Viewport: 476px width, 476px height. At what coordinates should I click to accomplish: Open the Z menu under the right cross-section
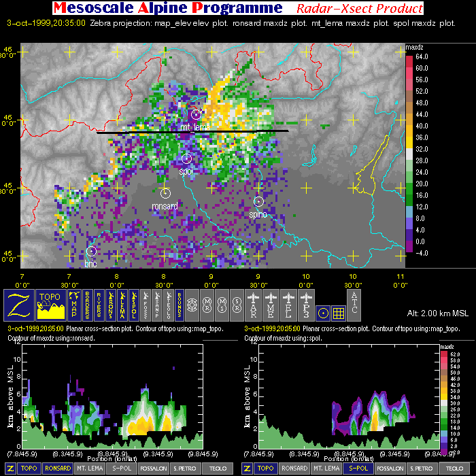[x=248, y=469]
